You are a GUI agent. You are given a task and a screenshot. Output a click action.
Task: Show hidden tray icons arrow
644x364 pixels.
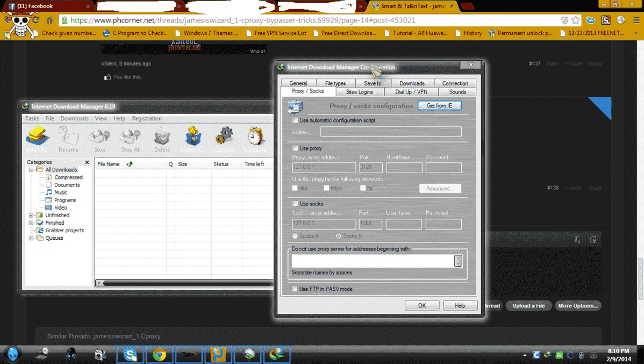click(x=525, y=355)
